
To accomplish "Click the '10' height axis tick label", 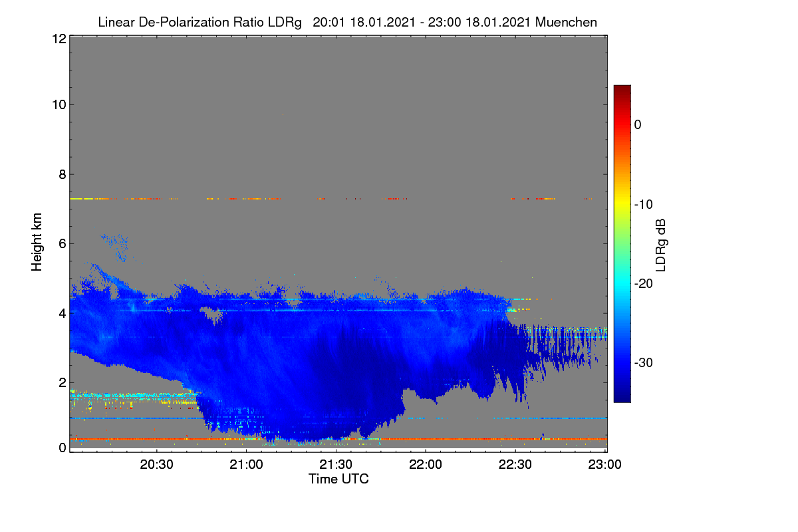I will [x=58, y=104].
